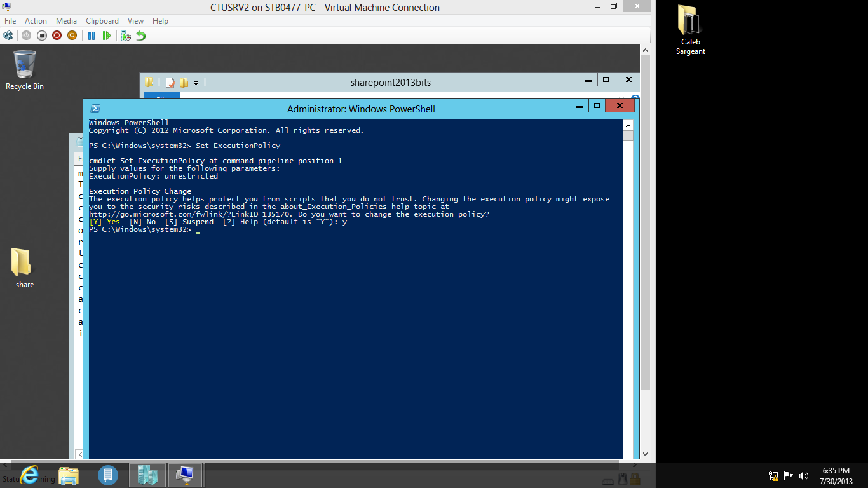Open File Explorer from the taskbar
This screenshot has height=488, width=868.
coord(69,475)
